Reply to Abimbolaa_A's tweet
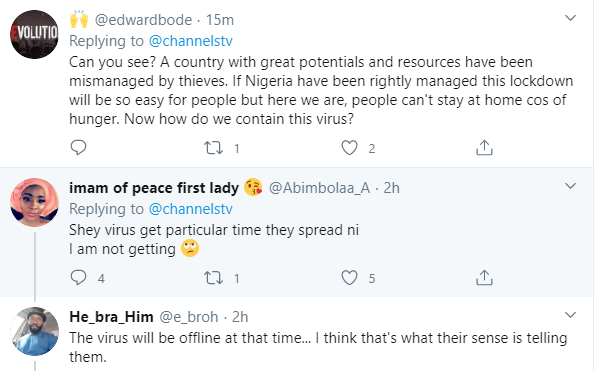The image size is (594, 371). point(78,278)
